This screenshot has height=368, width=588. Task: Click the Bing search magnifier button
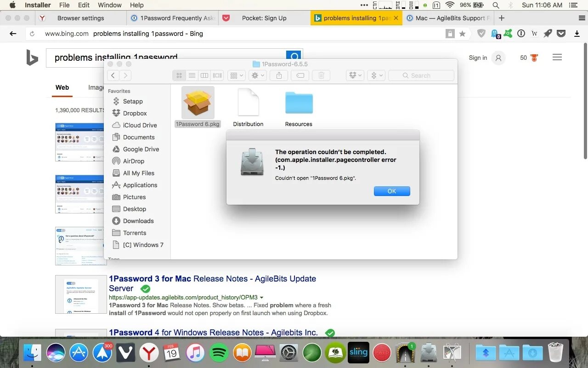point(294,56)
